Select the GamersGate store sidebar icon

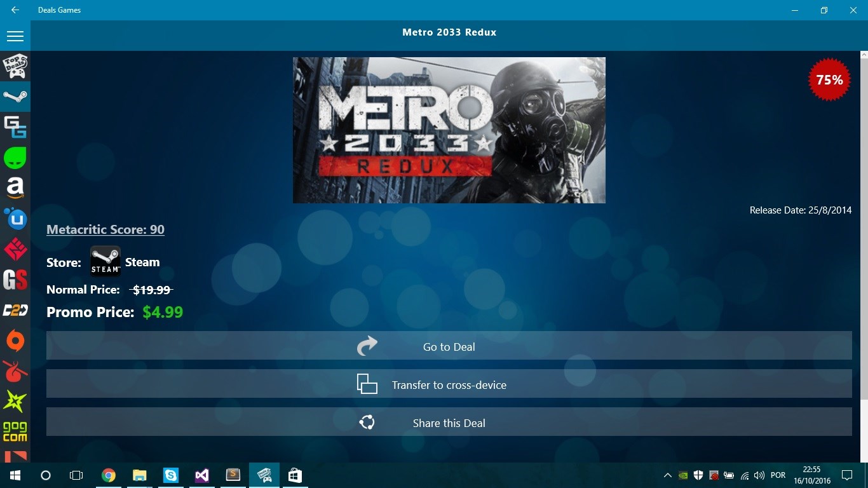(15, 127)
